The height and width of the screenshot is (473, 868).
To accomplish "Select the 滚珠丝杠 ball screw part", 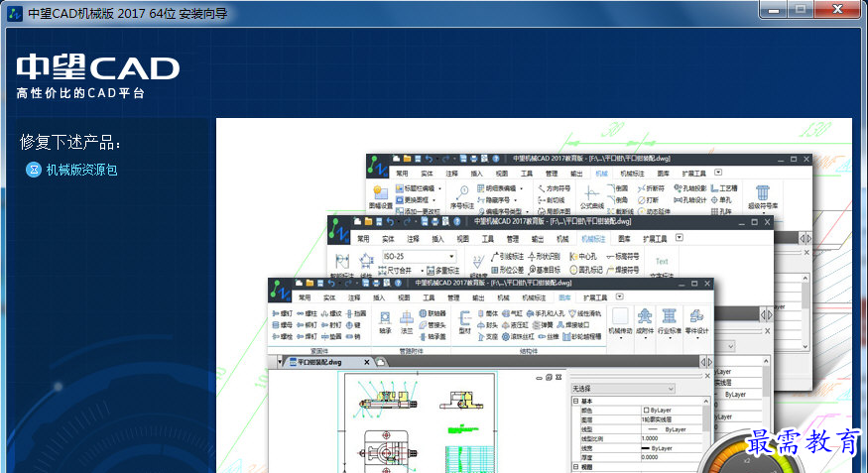I will coord(518,336).
